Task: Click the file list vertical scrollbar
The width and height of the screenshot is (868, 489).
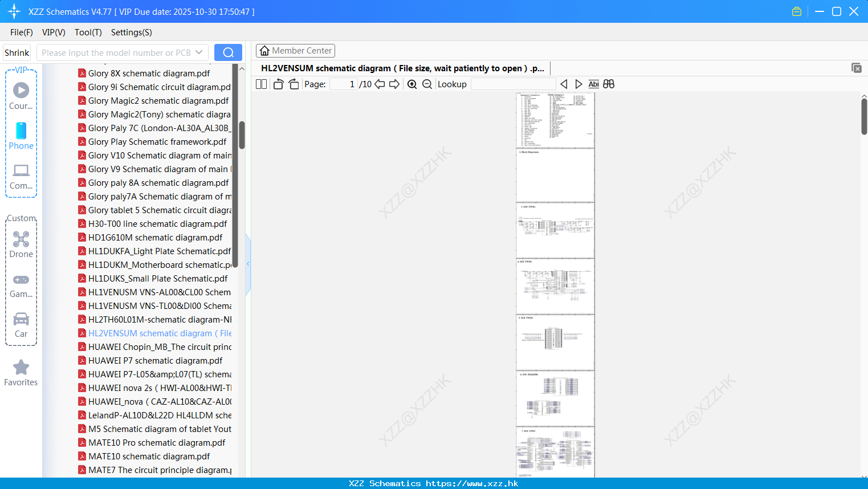Action: (x=242, y=135)
